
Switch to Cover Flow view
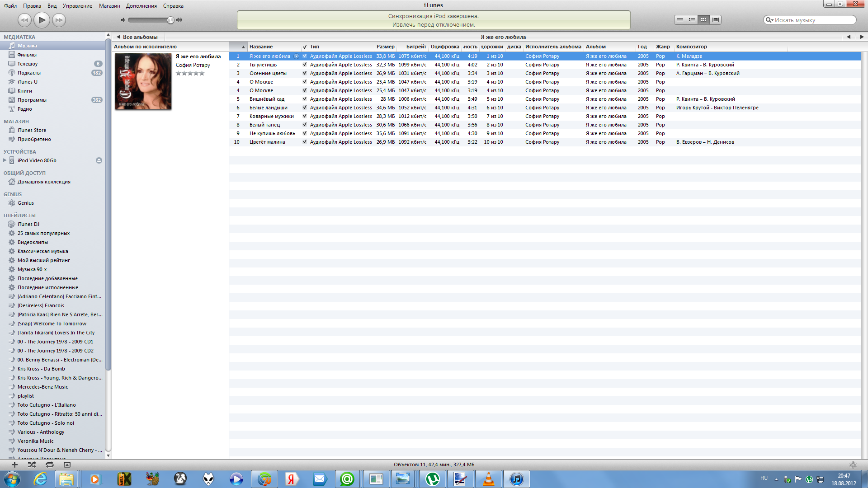tap(715, 20)
